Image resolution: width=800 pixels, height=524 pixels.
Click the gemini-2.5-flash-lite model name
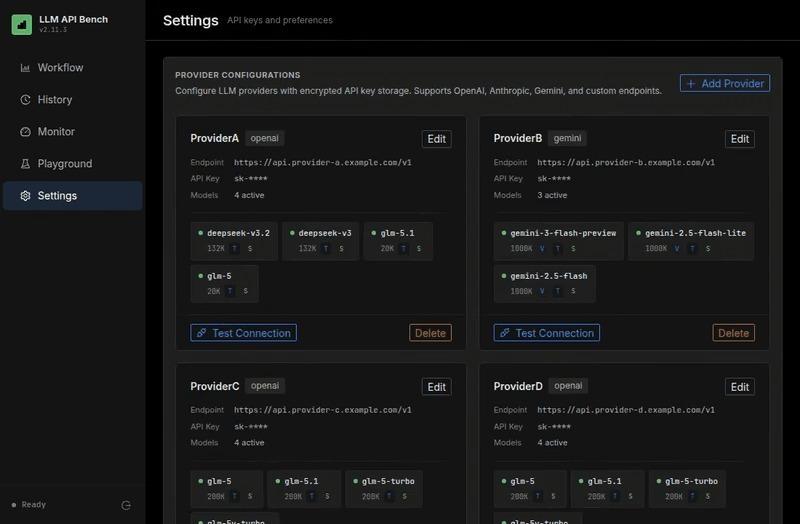[695, 233]
